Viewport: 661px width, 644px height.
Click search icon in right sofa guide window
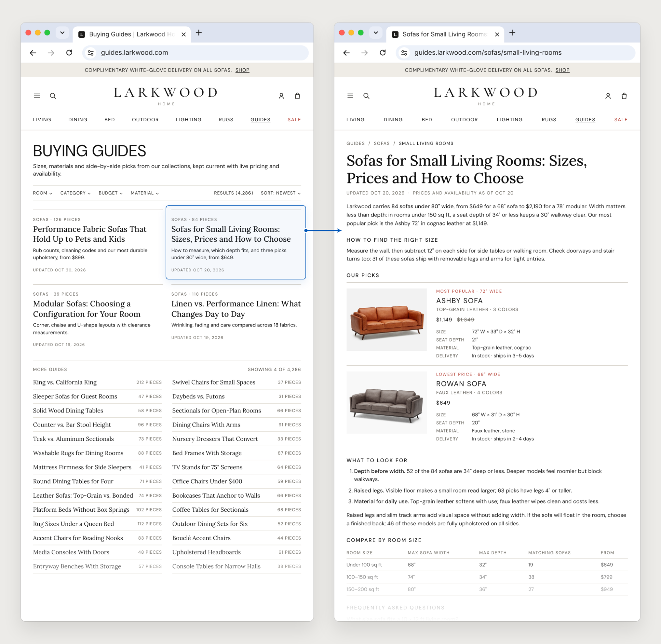pyautogui.click(x=366, y=96)
